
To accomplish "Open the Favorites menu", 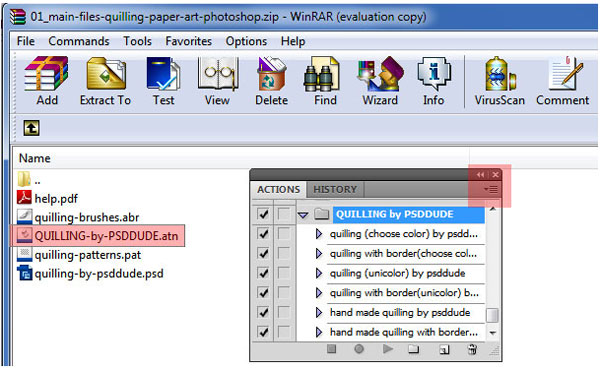I will point(188,41).
